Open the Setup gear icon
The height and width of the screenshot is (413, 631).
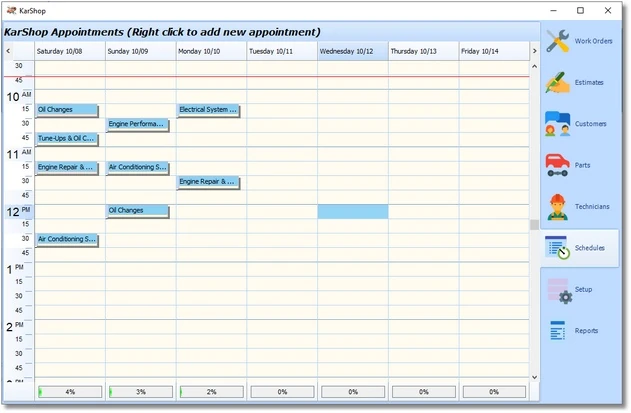tap(559, 291)
